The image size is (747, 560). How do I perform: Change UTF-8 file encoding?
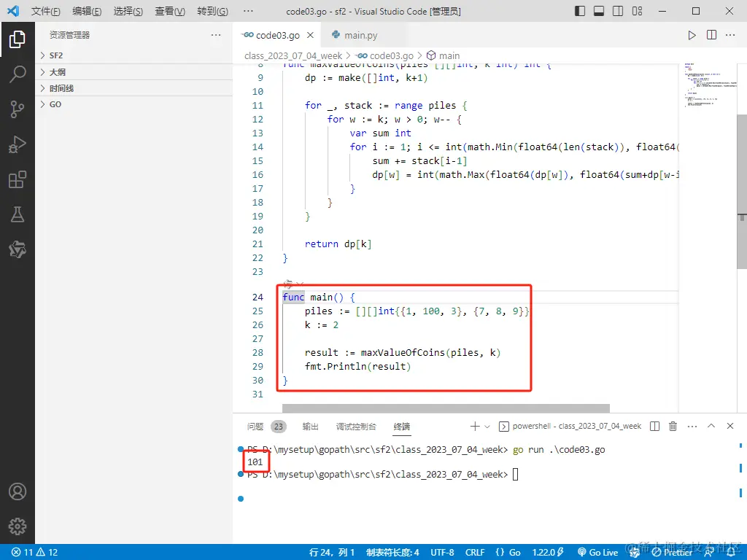point(442,553)
